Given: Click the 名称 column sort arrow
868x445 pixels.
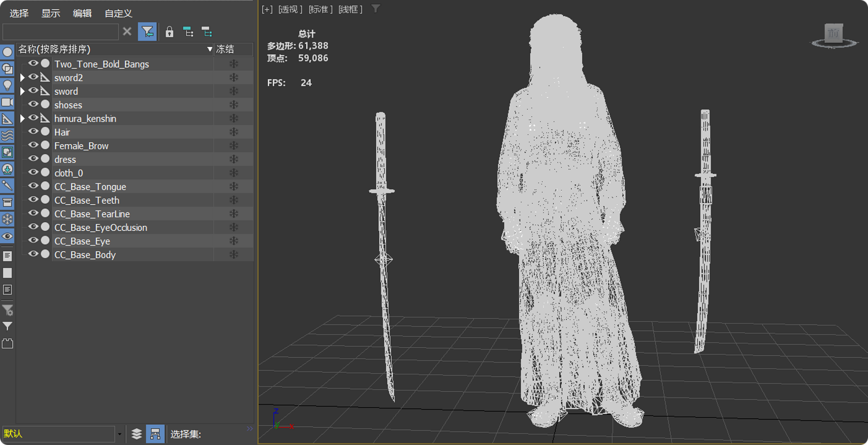Looking at the screenshot, I should tap(209, 50).
